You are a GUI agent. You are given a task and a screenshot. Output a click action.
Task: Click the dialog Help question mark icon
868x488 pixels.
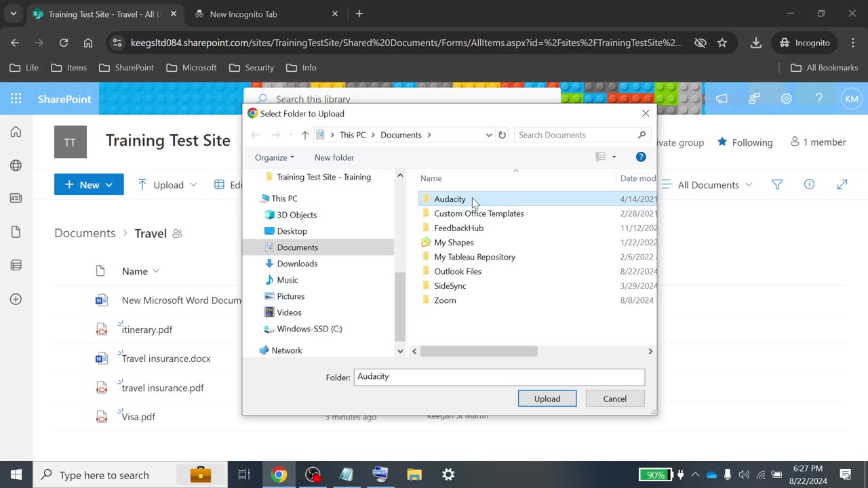[641, 157]
